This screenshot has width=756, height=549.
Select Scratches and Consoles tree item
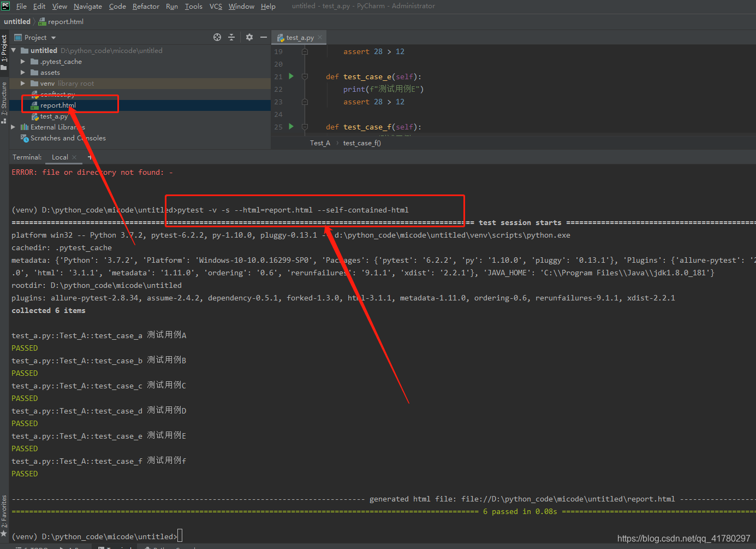(x=68, y=138)
